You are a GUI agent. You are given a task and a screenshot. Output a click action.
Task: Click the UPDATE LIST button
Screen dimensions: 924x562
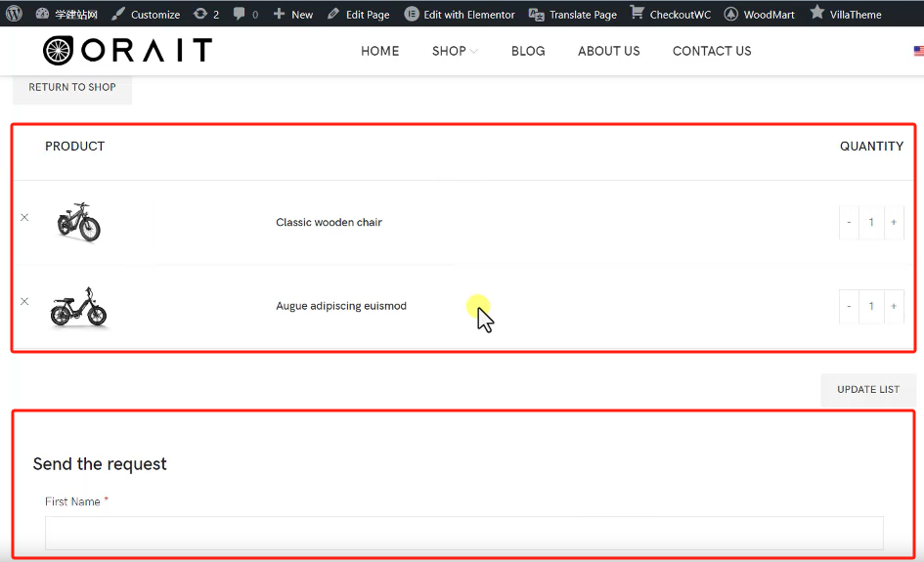point(867,389)
